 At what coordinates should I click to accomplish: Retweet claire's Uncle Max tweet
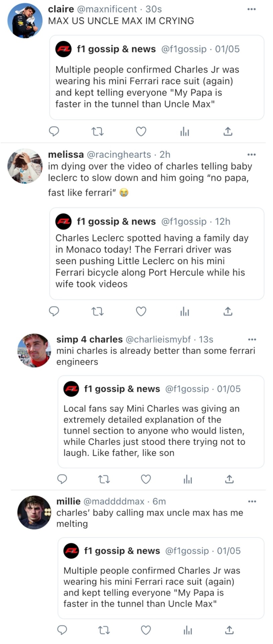tap(98, 131)
